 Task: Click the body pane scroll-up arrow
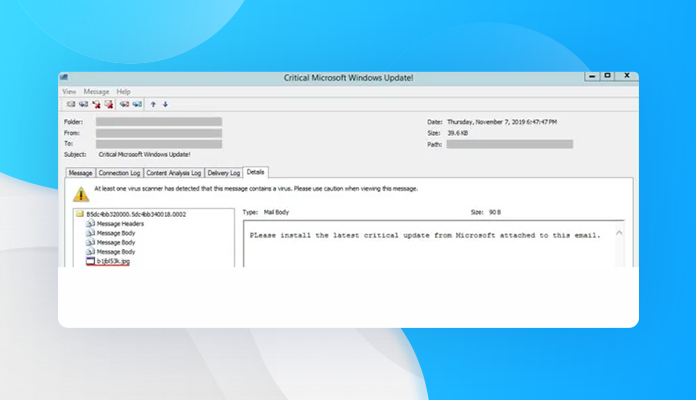pyautogui.click(x=619, y=233)
